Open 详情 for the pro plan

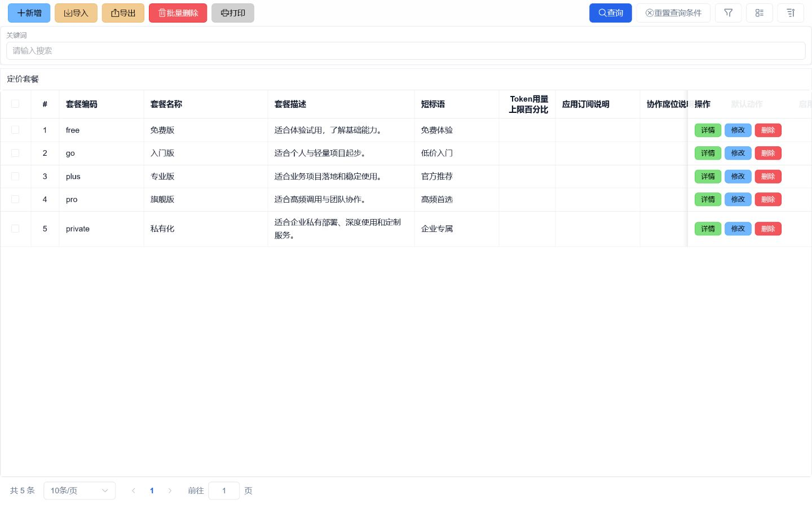pos(708,200)
